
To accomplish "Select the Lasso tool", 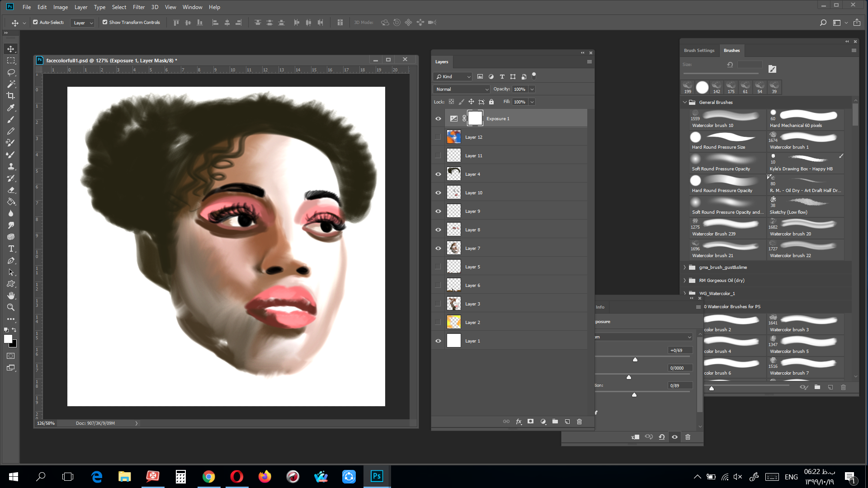I will (x=11, y=72).
